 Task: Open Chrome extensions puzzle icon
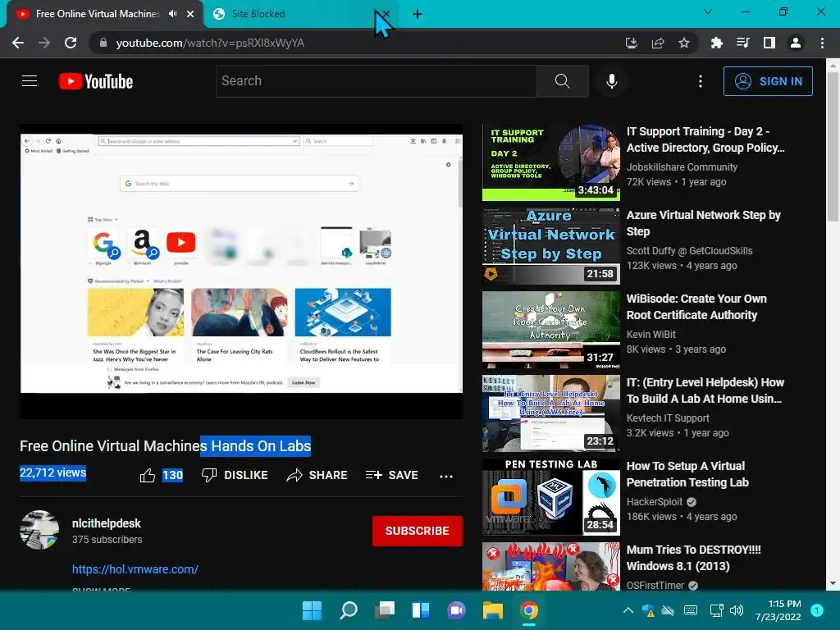(x=716, y=43)
